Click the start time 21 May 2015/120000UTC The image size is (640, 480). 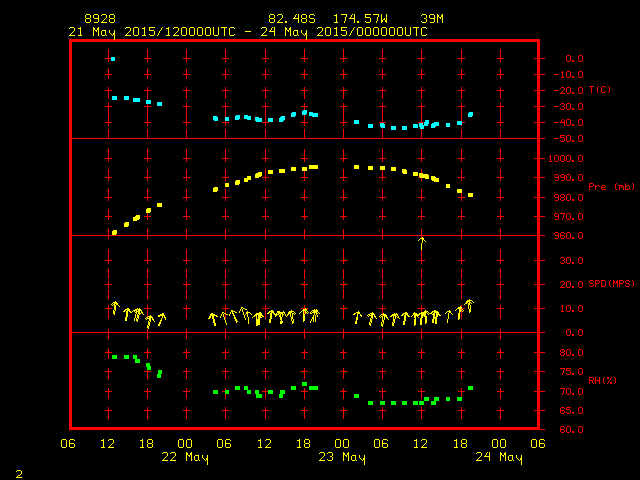click(x=152, y=32)
